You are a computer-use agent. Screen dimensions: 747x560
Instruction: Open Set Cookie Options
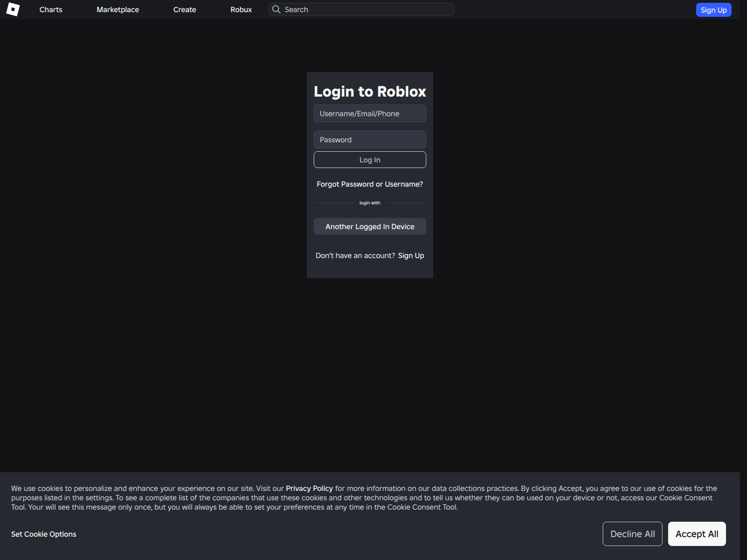(x=43, y=534)
